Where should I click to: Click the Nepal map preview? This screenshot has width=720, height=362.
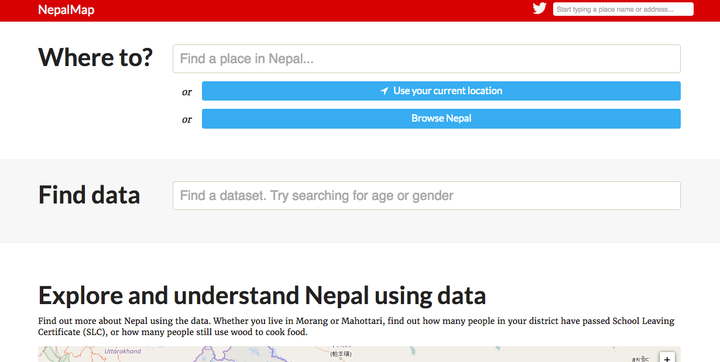(x=359, y=354)
